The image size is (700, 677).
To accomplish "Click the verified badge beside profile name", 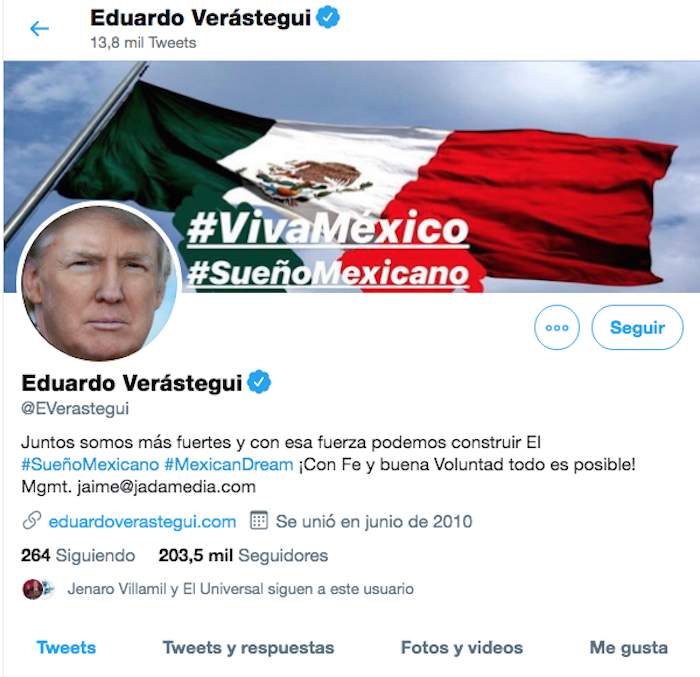I will tap(259, 382).
